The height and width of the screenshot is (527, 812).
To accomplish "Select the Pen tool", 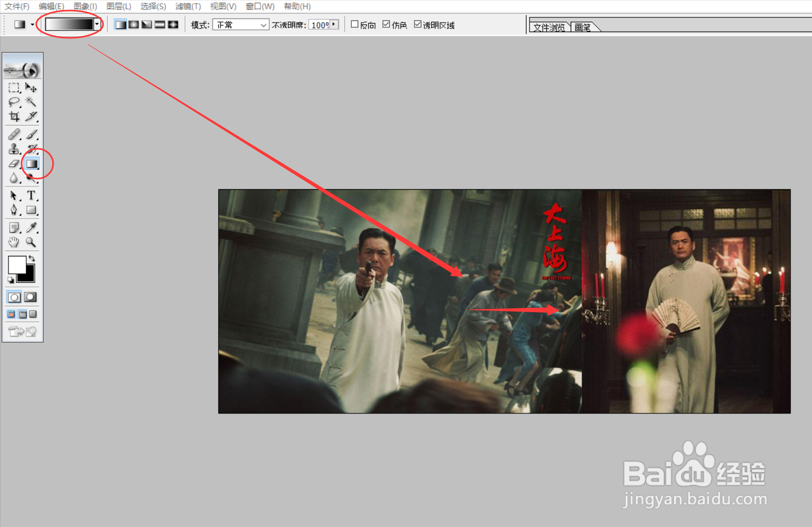I will coord(14,210).
